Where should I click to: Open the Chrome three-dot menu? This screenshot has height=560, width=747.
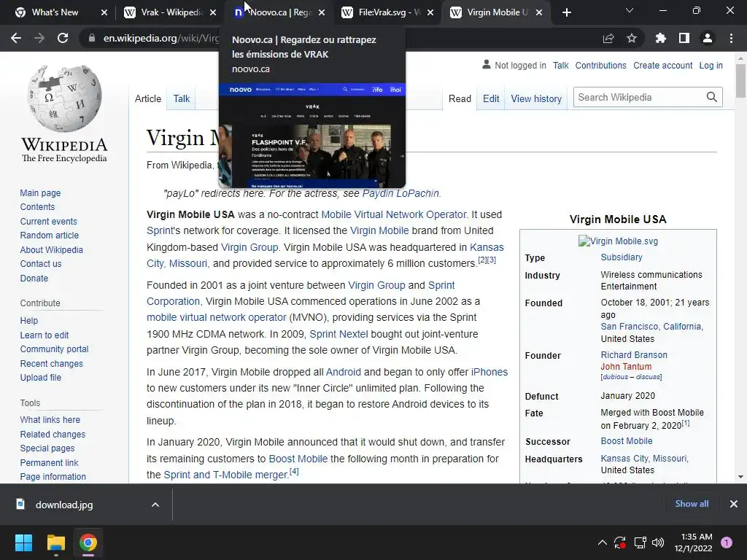coord(731,38)
